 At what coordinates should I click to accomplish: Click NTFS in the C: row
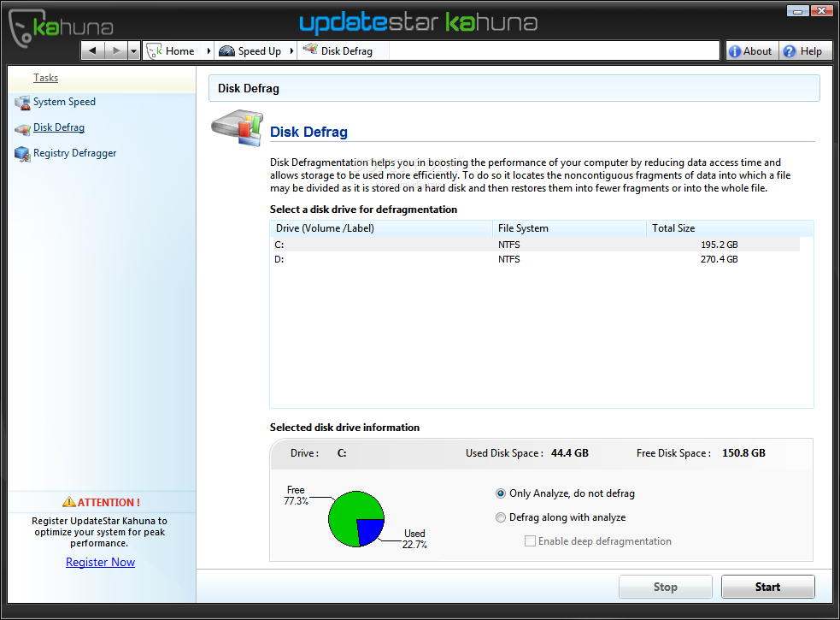[x=509, y=245]
